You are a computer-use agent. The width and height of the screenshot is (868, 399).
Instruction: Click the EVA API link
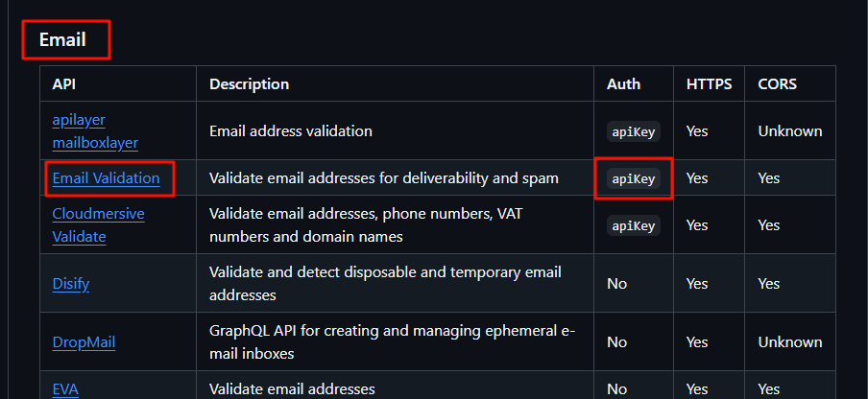[x=65, y=389]
